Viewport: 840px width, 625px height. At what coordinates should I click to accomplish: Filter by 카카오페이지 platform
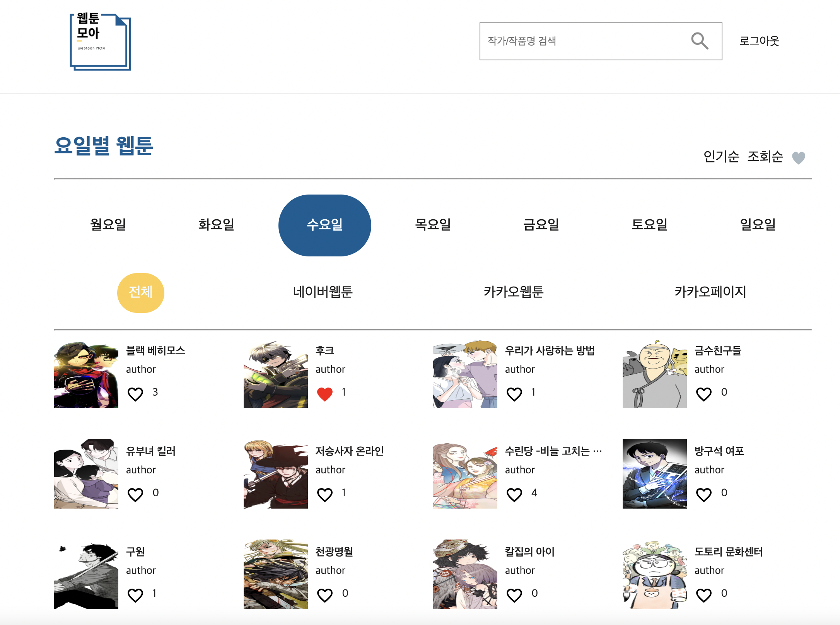pos(710,292)
